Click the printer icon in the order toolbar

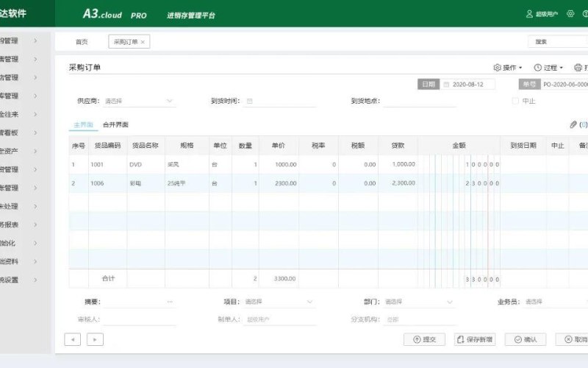coord(578,68)
